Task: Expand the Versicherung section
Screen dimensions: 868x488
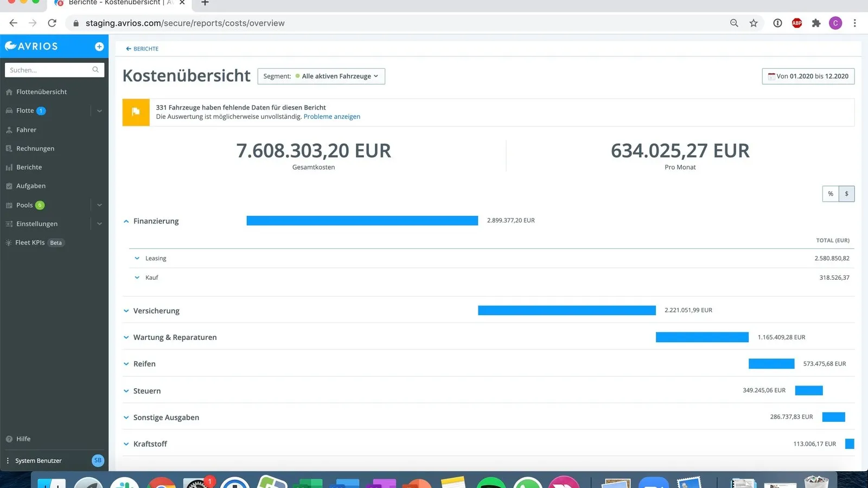Action: point(126,311)
